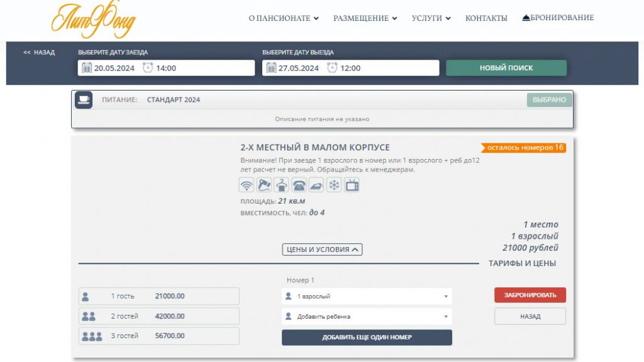This screenshot has height=362, width=644.
Task: Click the check-out clock icon
Action: click(x=331, y=68)
